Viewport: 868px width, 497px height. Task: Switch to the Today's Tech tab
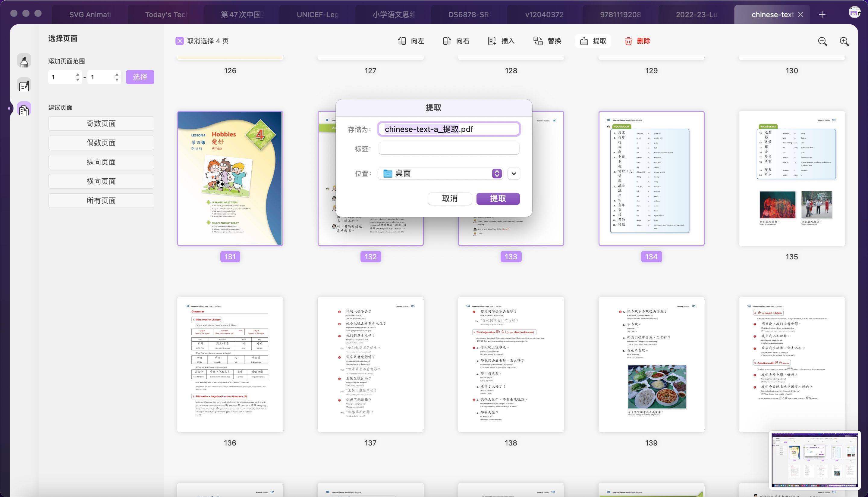166,14
